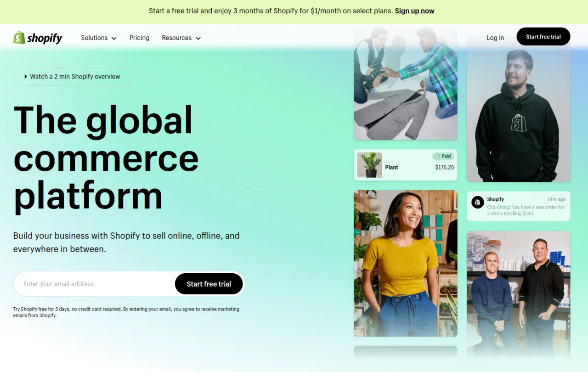Click the Log in link

click(x=495, y=38)
